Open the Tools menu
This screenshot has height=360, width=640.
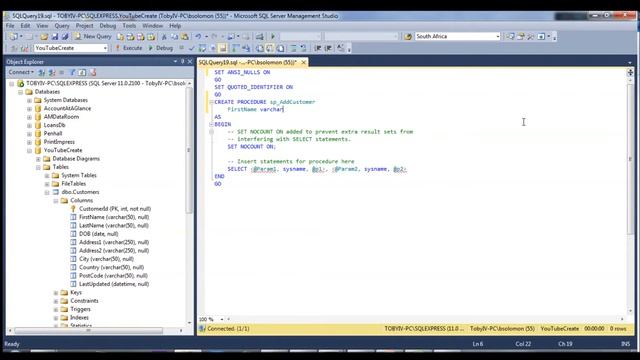129,26
